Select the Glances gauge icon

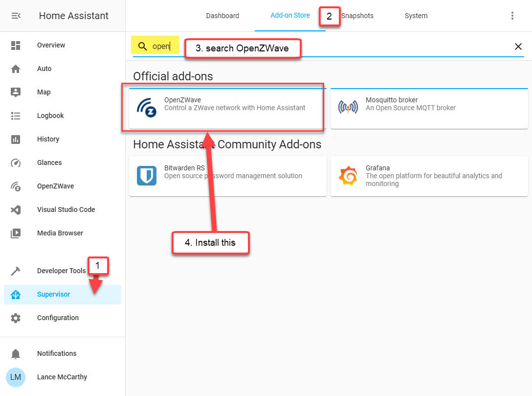pyautogui.click(x=16, y=163)
